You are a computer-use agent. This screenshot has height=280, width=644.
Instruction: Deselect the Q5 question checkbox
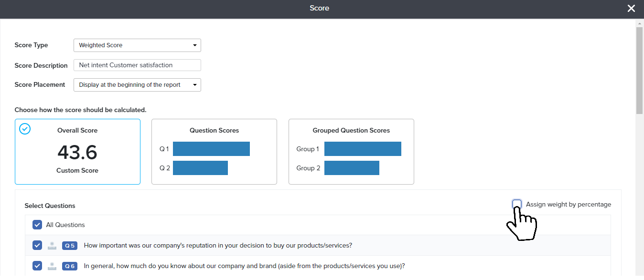(37, 245)
